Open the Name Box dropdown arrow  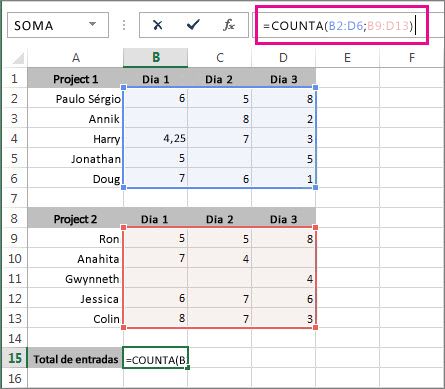93,24
